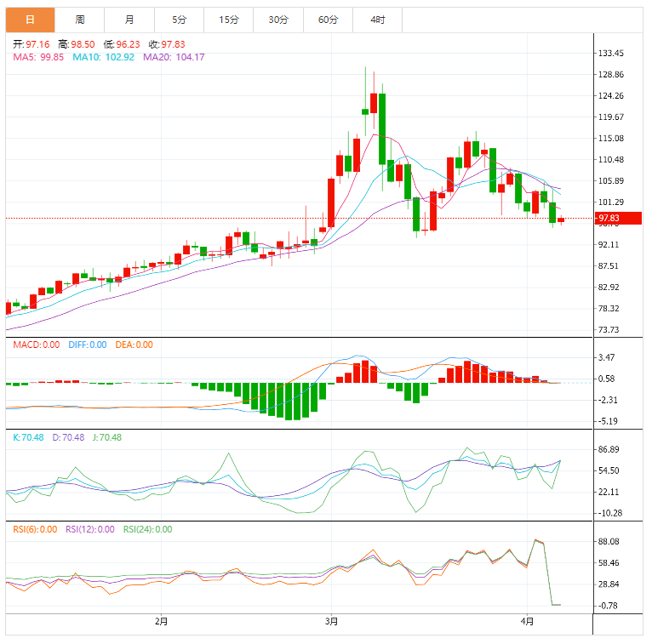The image size is (652, 644).
Task: Click the MA20: 104.17 legend label
Action: click(x=174, y=57)
